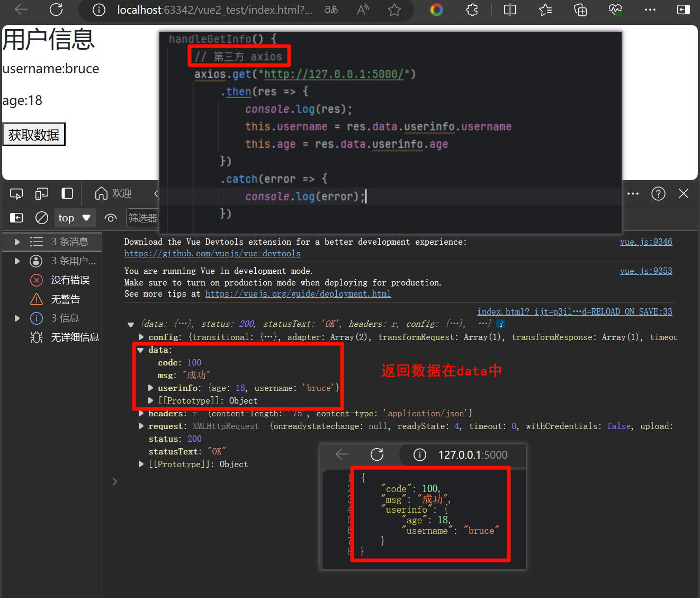Create a live expression eye icon

111,218
